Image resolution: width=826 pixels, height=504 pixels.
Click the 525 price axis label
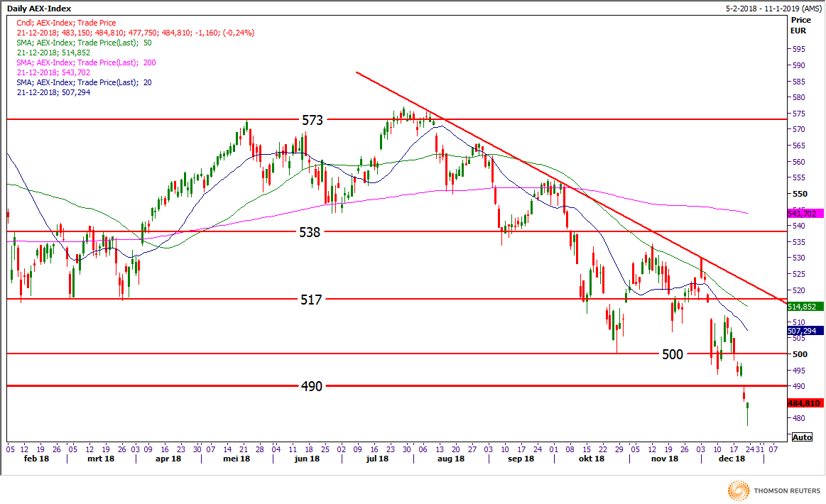point(798,274)
